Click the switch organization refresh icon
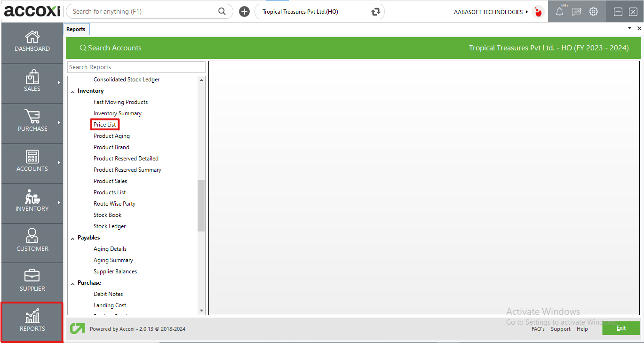 [x=375, y=12]
